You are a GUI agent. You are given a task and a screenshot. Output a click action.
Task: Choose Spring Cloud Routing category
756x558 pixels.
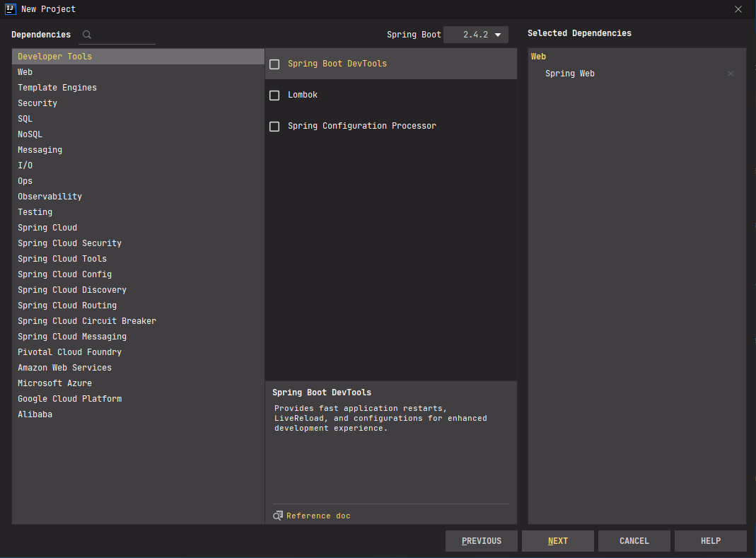[139, 306]
